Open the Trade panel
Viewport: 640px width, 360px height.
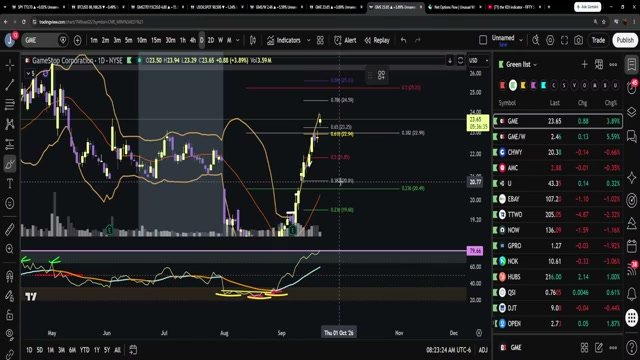[598, 40]
